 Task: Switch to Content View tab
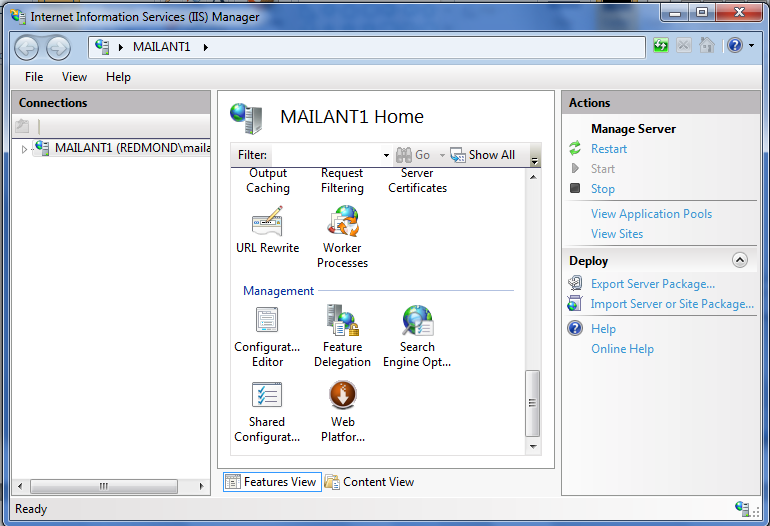369,482
